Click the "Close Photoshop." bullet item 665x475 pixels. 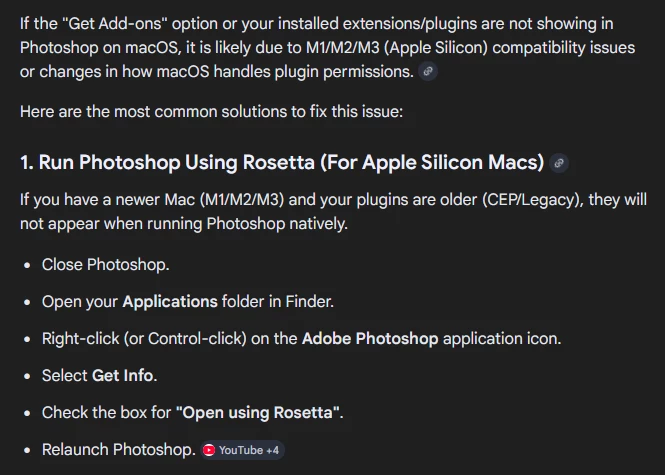(x=105, y=264)
